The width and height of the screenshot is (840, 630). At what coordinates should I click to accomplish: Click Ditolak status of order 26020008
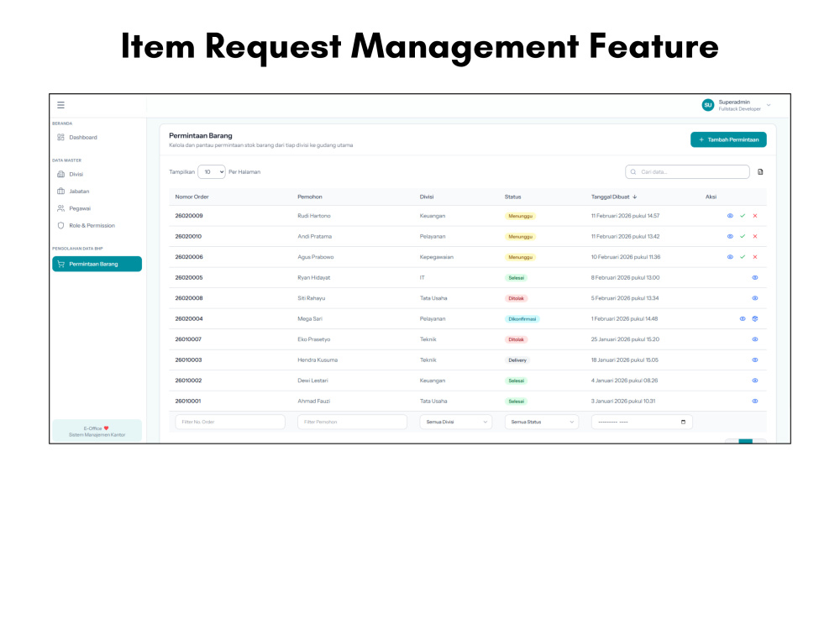516,298
